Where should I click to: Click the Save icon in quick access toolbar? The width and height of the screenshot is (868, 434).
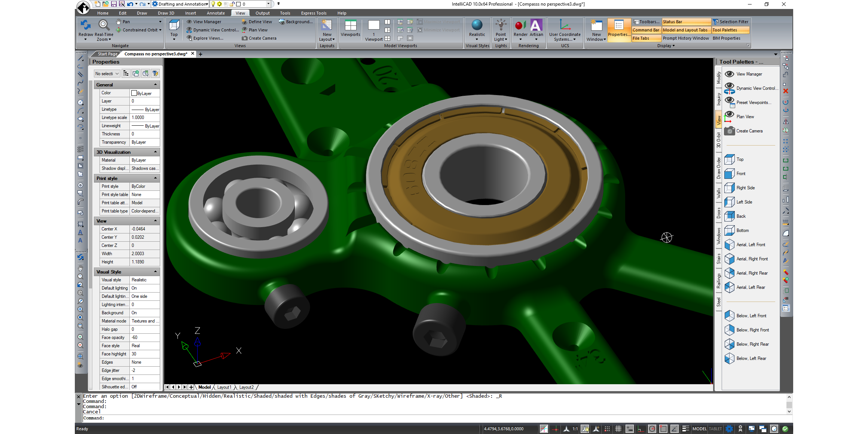(x=114, y=4)
